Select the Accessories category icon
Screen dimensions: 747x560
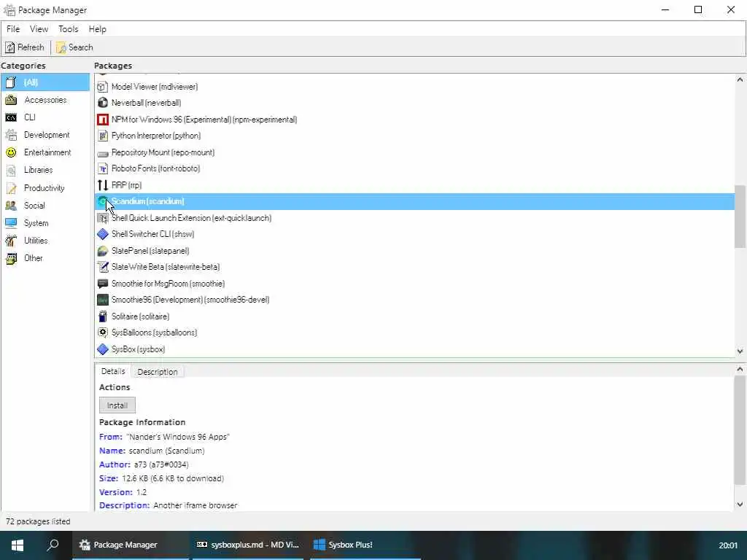[x=11, y=100]
